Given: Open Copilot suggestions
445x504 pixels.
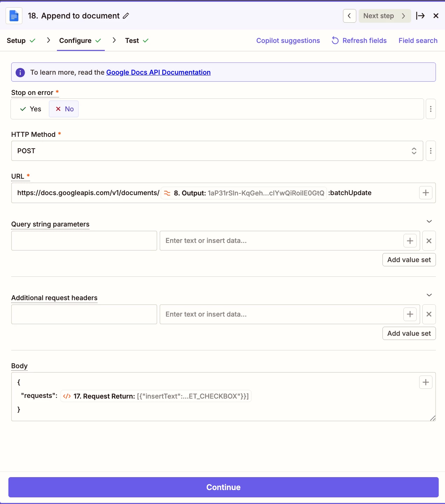Looking at the screenshot, I should coord(288,40).
